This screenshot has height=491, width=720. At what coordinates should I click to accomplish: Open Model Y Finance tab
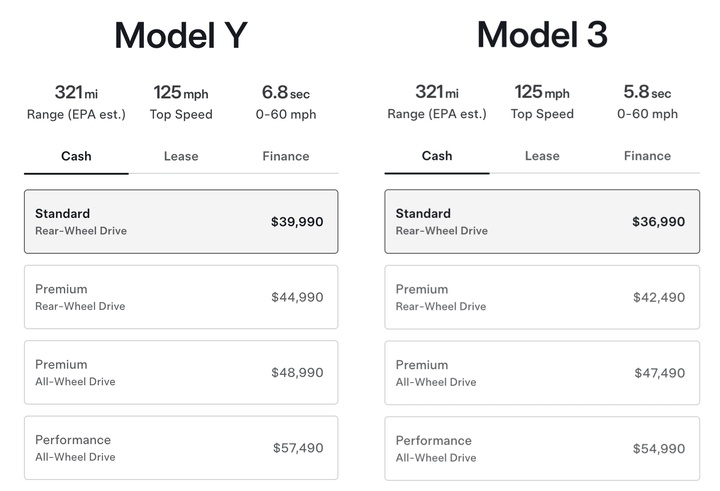coord(286,156)
